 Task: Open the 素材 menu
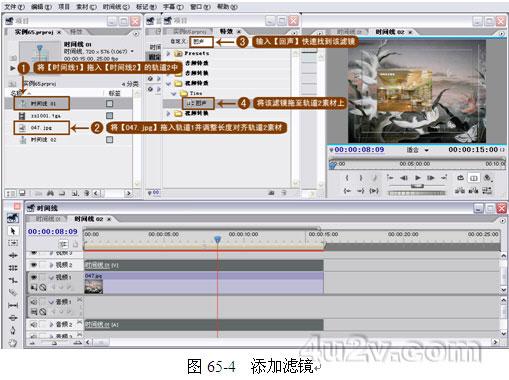click(x=86, y=7)
